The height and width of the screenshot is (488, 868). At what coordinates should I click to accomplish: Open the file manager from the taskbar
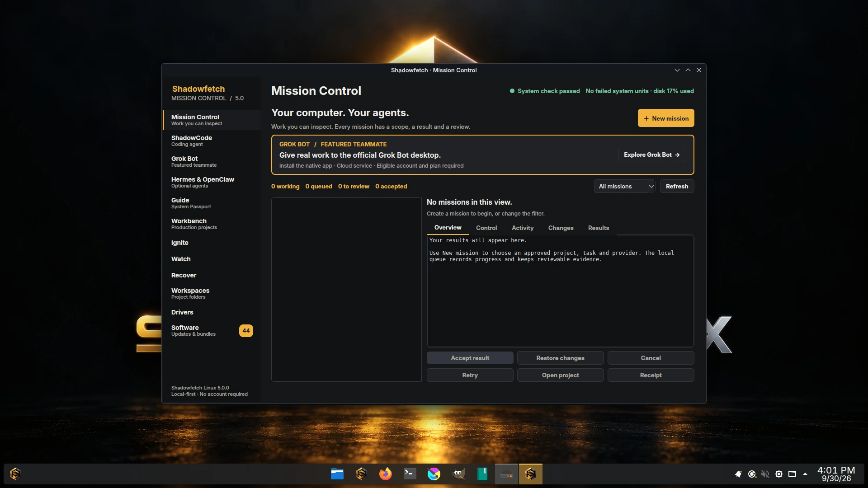click(337, 474)
